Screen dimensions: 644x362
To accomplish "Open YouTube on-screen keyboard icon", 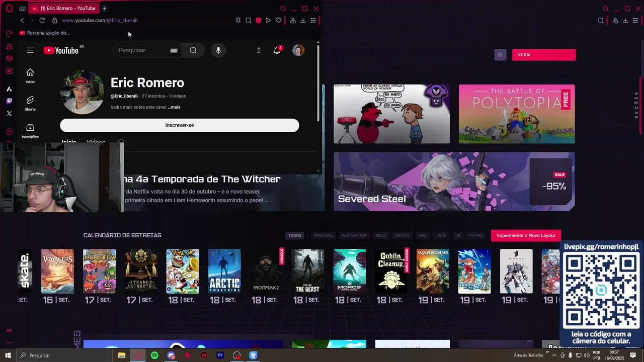I will 174,50.
